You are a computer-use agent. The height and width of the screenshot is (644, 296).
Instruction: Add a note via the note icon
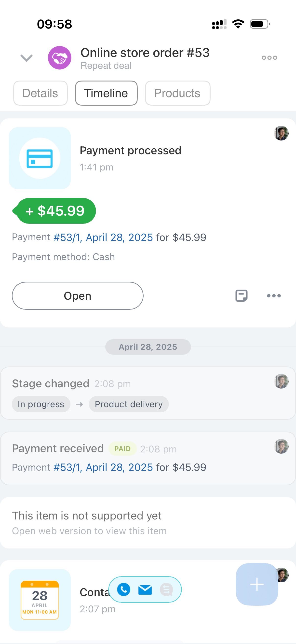point(241,296)
